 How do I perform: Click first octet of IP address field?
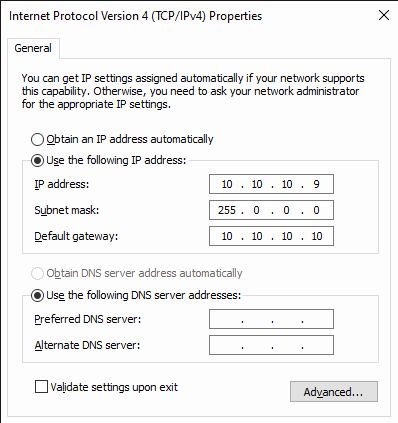tap(227, 184)
